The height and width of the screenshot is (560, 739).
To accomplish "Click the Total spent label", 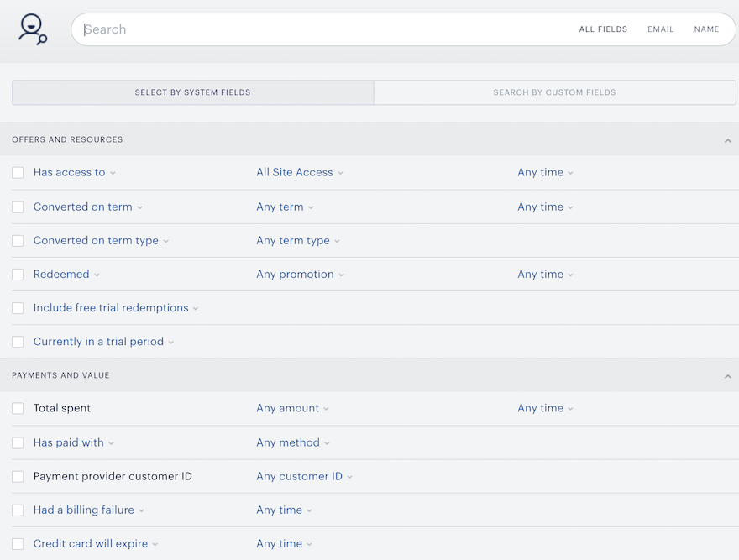I will (x=62, y=408).
